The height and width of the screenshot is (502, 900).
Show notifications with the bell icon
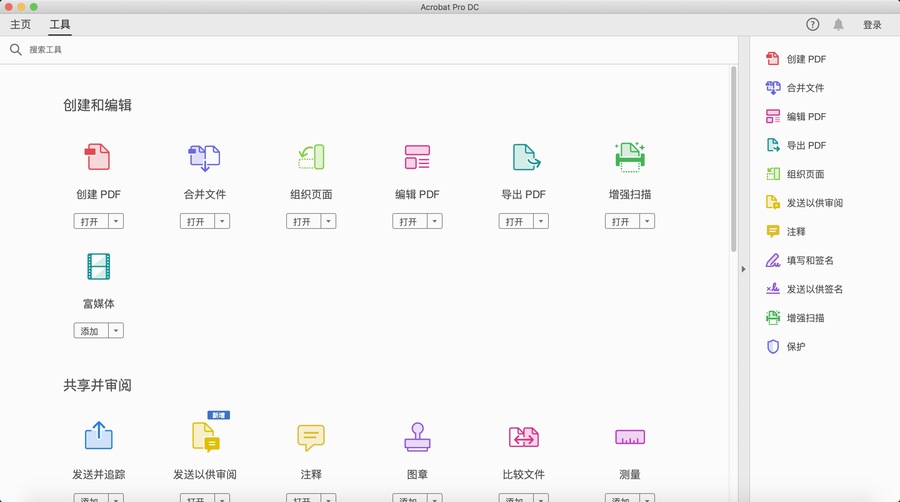coord(839,24)
